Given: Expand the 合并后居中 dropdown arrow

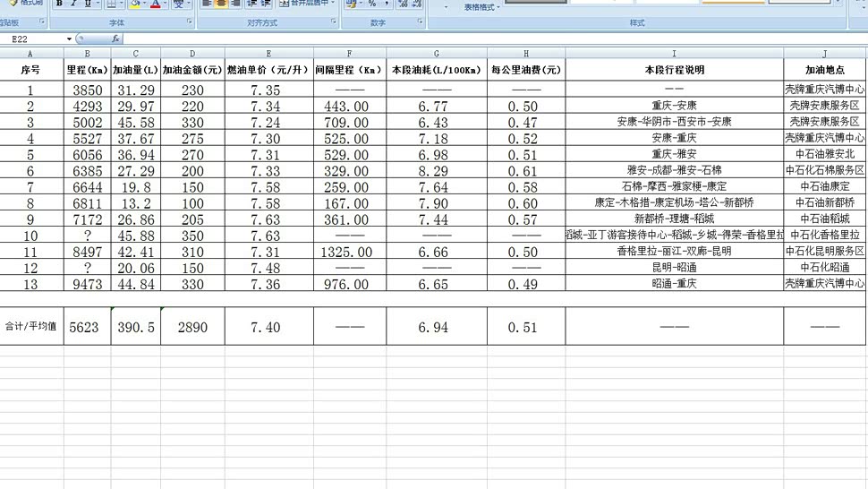Looking at the screenshot, I should (x=333, y=4).
